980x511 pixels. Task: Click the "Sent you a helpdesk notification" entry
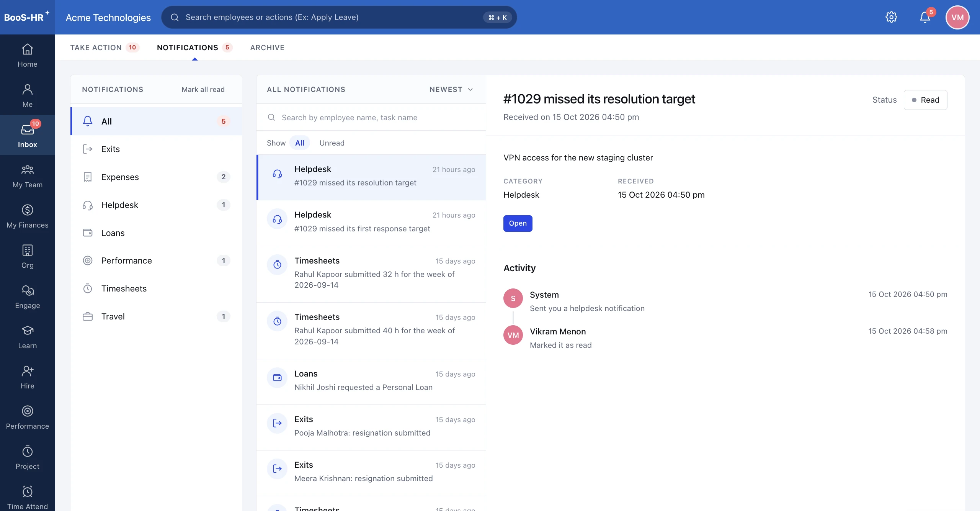point(587,308)
